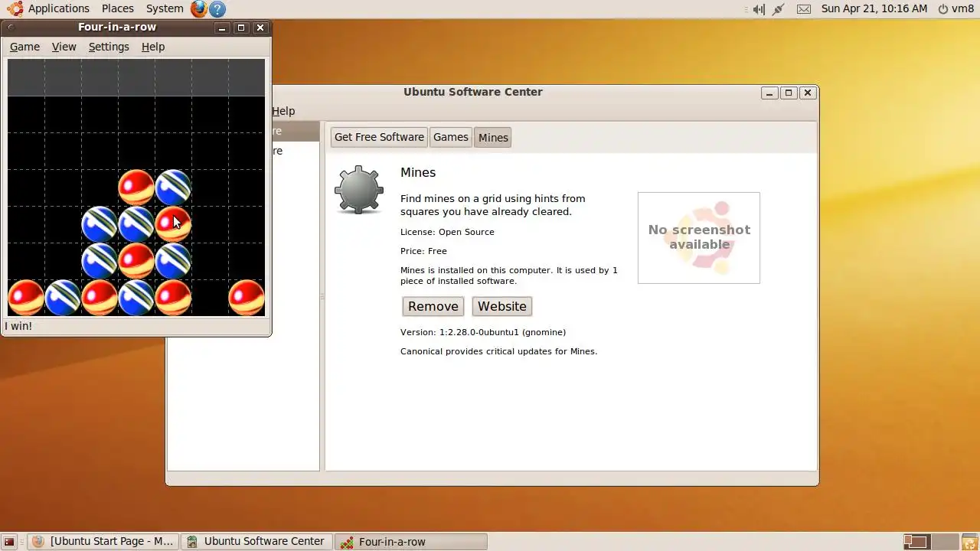Click the Ubuntu Software Center title bar
This screenshot has height=551, width=980.
point(473,92)
